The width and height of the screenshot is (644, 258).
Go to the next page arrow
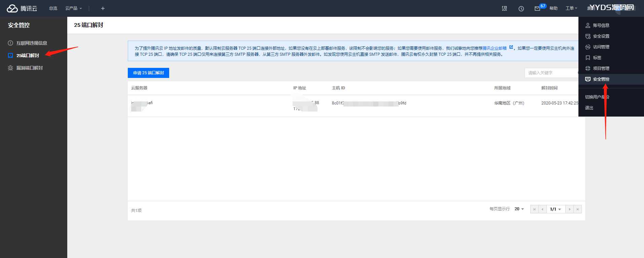pos(569,209)
